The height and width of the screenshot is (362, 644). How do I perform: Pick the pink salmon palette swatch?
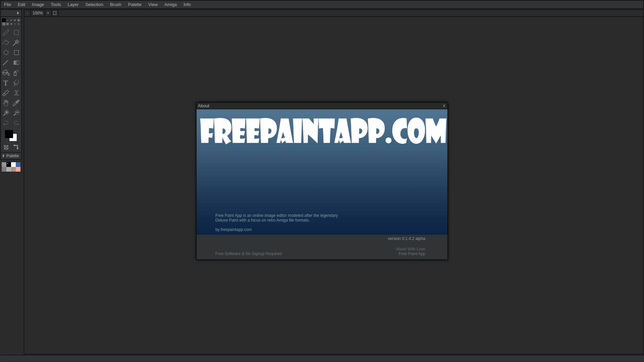18,169
